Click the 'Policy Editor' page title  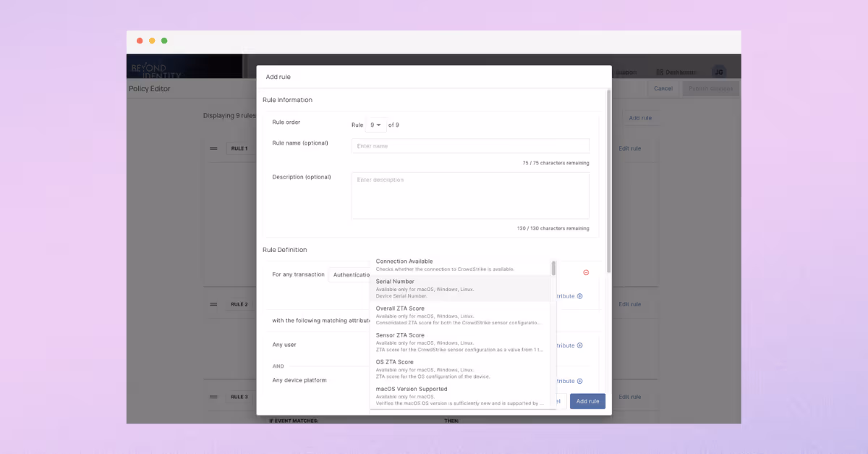pos(150,89)
